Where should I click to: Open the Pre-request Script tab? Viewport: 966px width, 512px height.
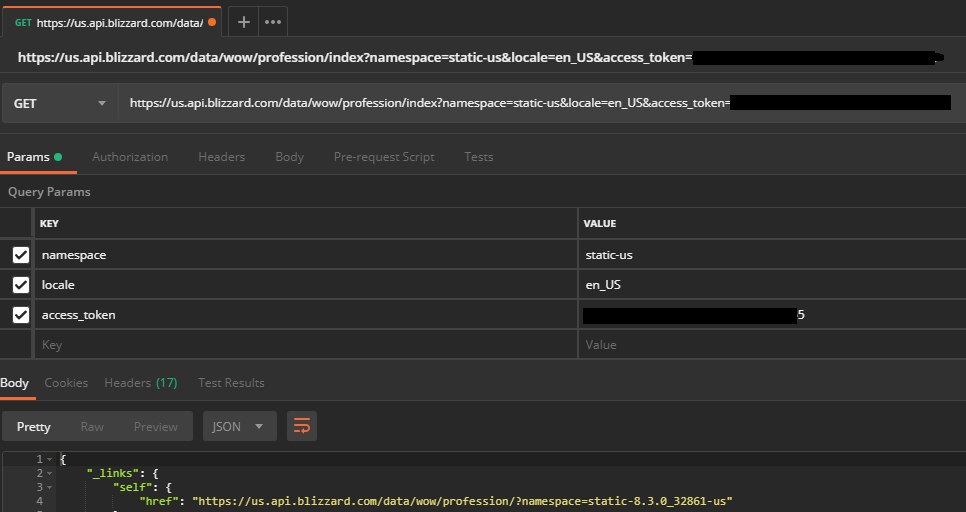coord(384,157)
